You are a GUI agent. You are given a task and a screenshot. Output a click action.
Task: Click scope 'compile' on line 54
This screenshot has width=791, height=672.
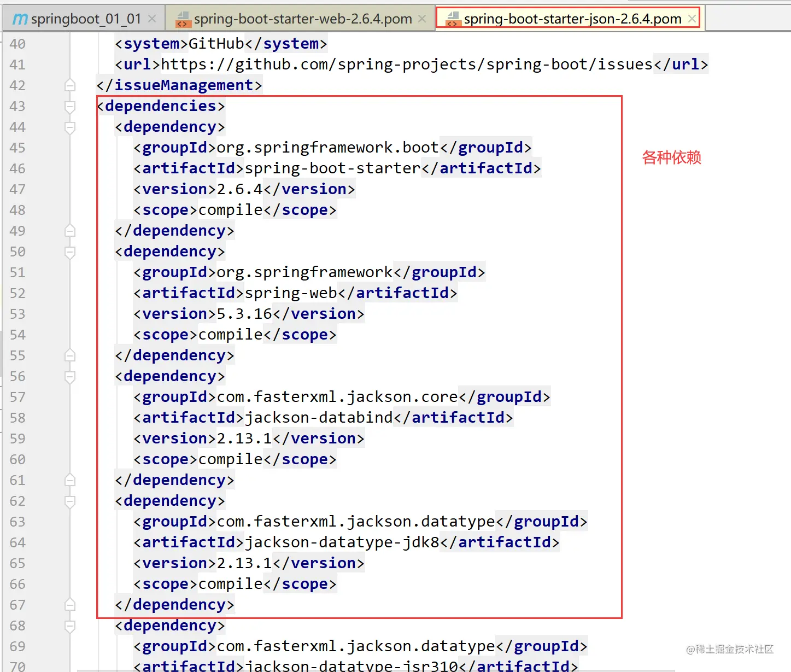pyautogui.click(x=231, y=335)
